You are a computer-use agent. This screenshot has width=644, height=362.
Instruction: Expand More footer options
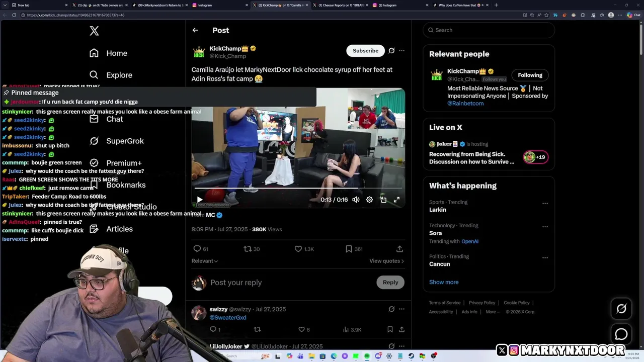493,312
